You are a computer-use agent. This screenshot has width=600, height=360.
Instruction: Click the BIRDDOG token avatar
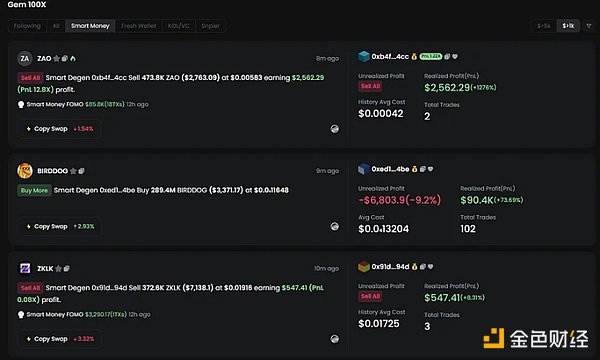pos(25,171)
